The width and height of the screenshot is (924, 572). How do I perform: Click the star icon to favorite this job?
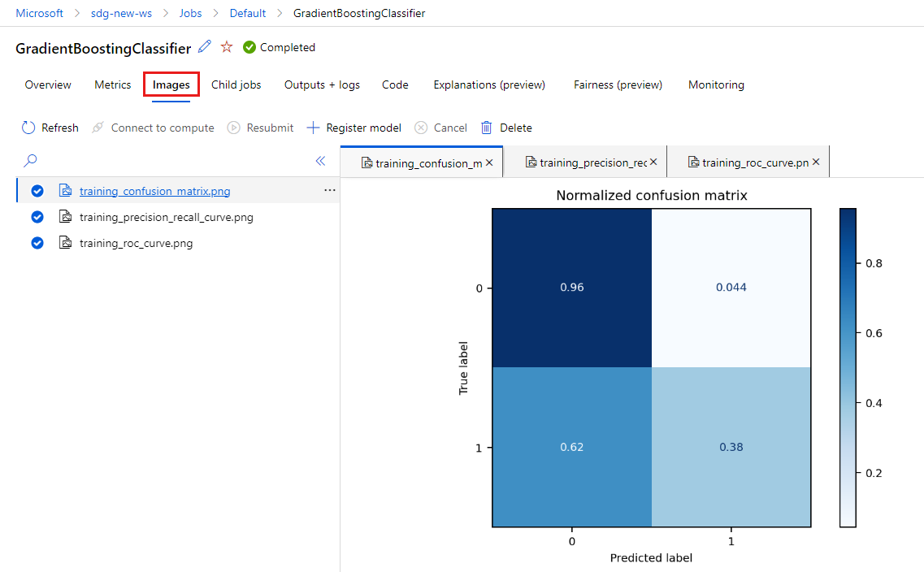(x=226, y=47)
